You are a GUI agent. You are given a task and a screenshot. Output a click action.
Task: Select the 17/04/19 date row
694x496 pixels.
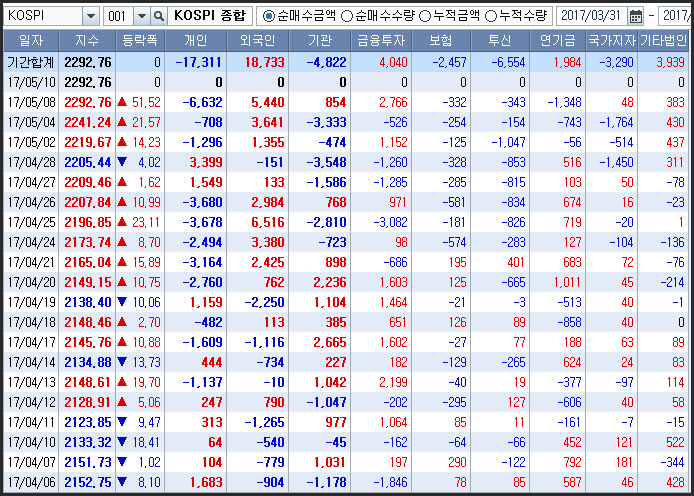[x=346, y=302]
